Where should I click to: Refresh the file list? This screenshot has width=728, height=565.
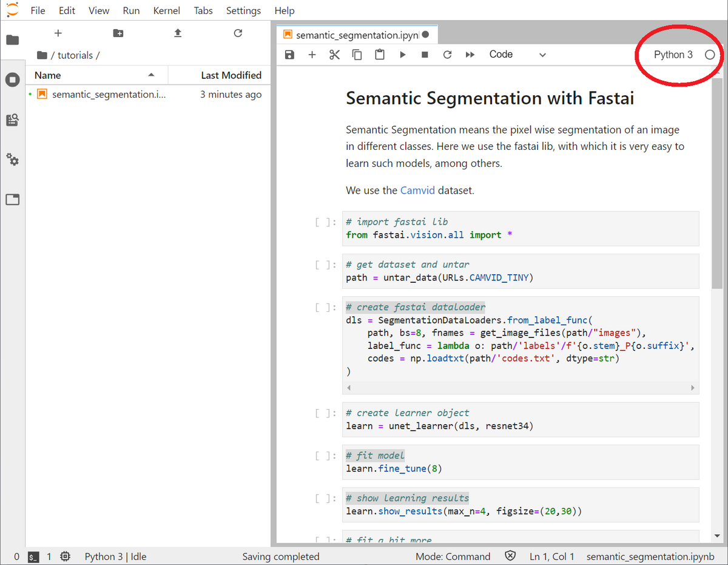[x=238, y=33]
